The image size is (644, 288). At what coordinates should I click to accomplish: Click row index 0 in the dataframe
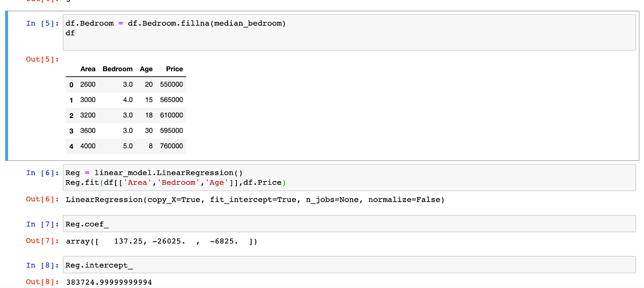(71, 85)
